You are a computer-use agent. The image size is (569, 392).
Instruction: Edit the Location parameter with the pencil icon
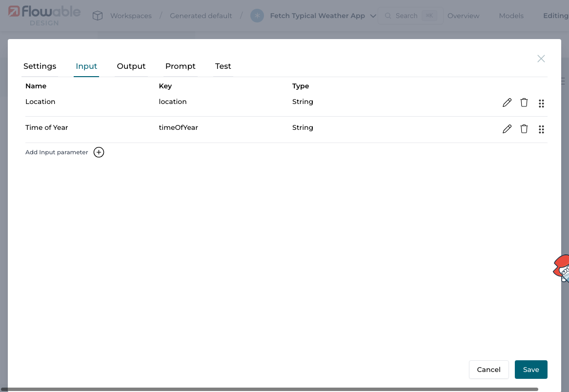[507, 103]
